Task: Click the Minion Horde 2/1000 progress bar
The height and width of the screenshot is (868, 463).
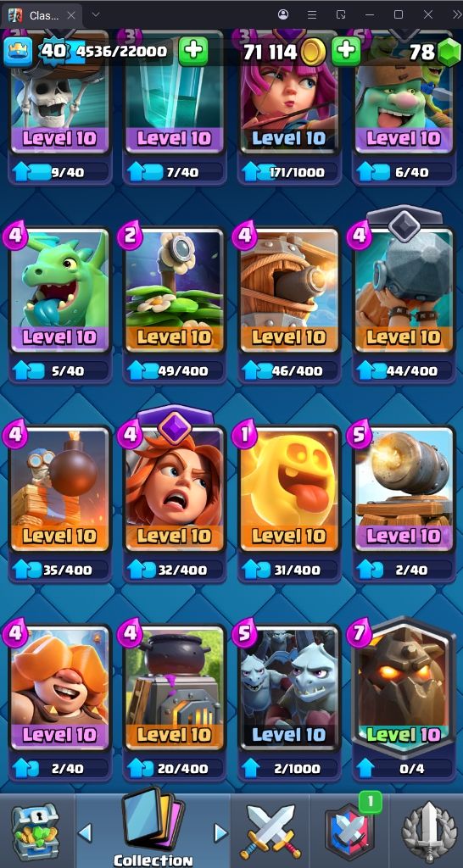Action: tap(288, 768)
